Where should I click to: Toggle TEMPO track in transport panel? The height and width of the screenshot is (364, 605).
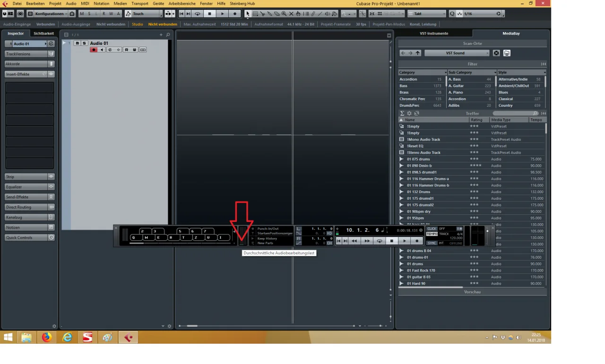point(432,234)
